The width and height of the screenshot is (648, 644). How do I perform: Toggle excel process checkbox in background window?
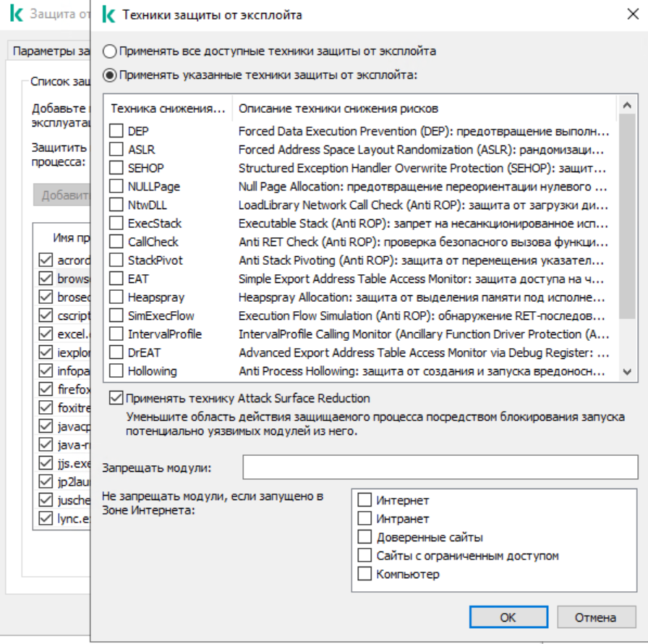point(46,334)
